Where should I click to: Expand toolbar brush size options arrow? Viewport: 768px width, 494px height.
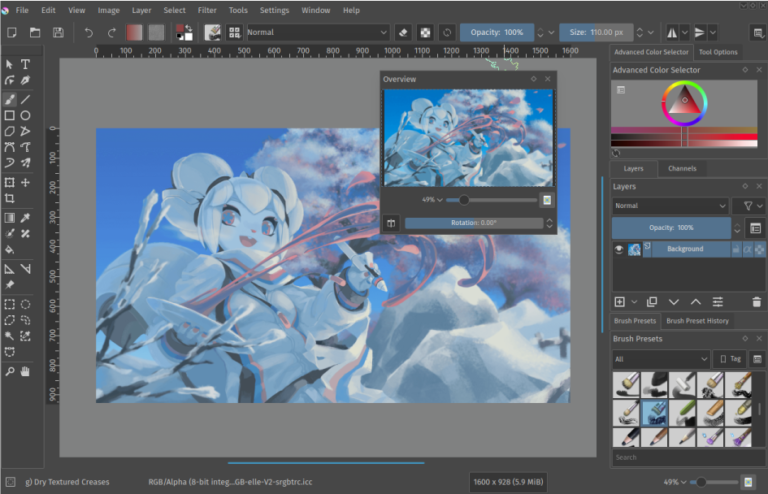point(651,32)
